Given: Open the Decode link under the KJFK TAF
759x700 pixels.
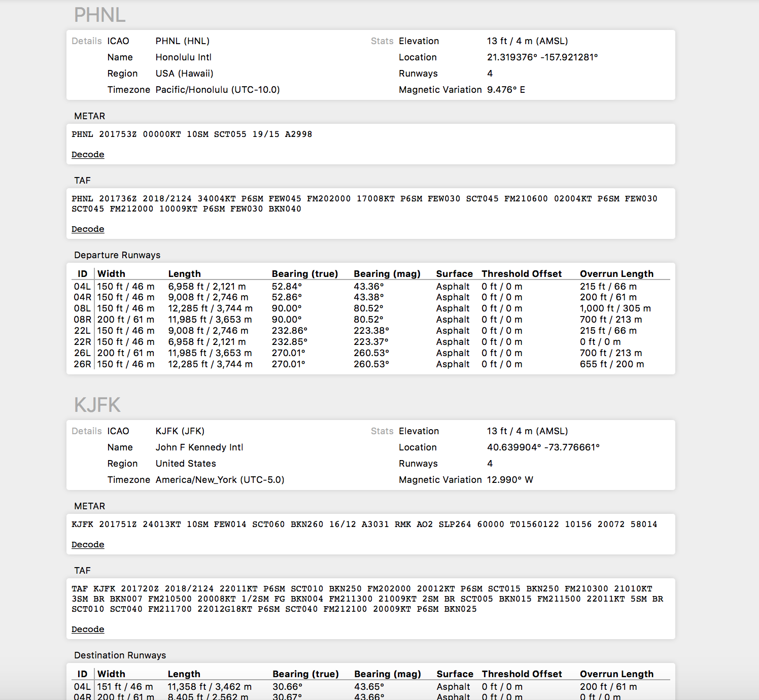Looking at the screenshot, I should click(88, 629).
